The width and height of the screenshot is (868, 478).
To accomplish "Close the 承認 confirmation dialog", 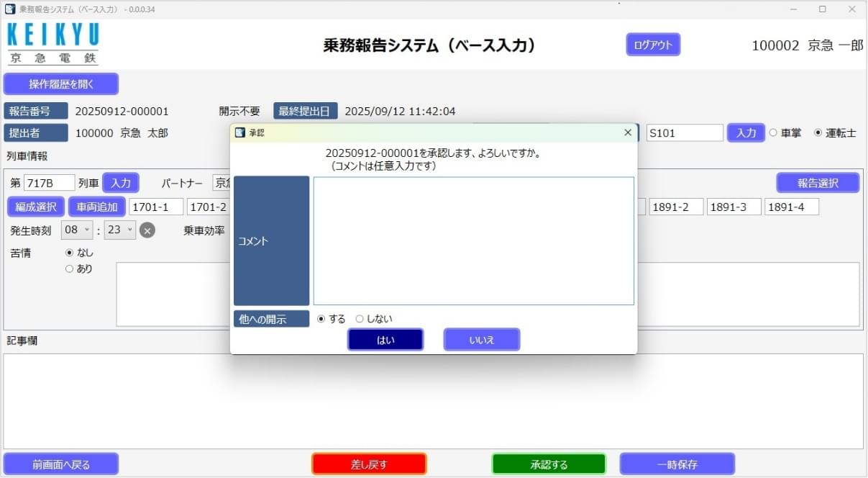I will (629, 132).
